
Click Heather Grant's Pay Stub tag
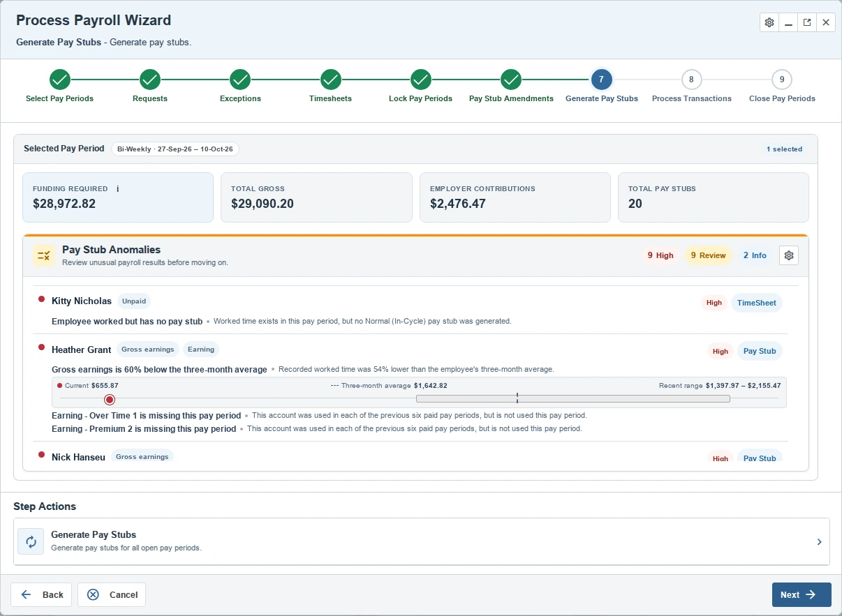[760, 351]
